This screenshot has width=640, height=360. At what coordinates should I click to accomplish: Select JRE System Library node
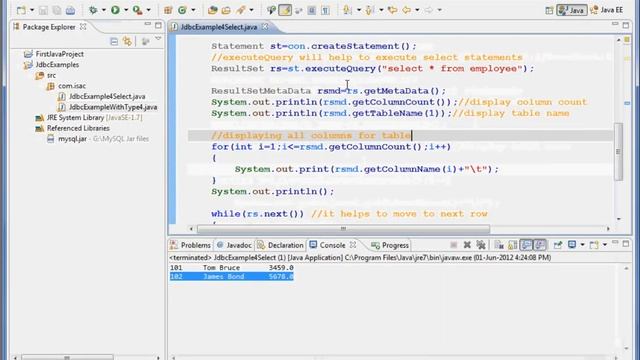94,118
